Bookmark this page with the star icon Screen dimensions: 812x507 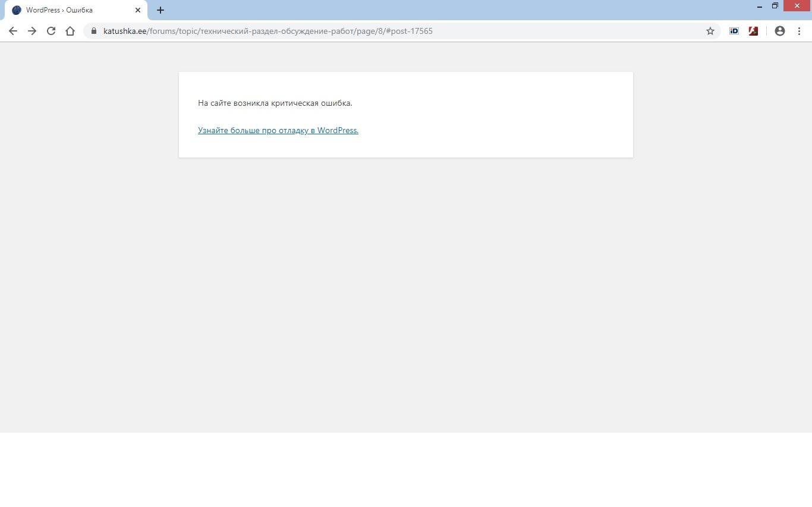(x=710, y=31)
